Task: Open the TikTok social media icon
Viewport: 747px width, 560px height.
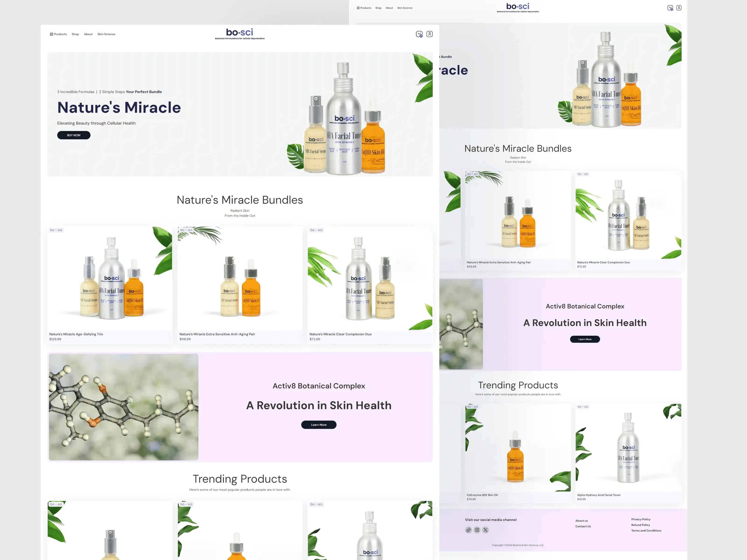Action: tap(469, 530)
